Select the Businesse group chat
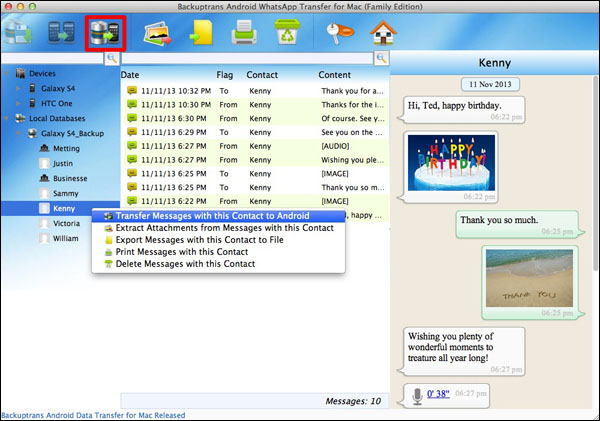This screenshot has width=600, height=421. coord(70,178)
